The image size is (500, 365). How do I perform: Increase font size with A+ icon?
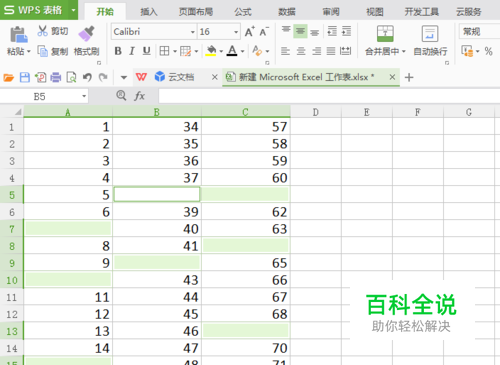pyautogui.click(x=250, y=32)
